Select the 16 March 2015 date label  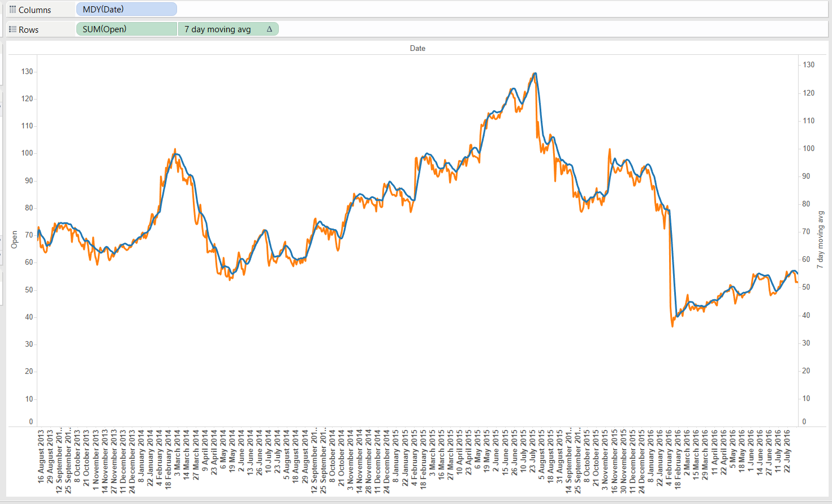click(441, 455)
